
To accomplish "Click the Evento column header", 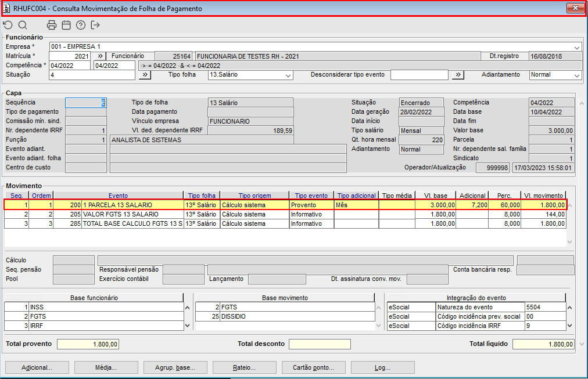I will [x=118, y=196].
